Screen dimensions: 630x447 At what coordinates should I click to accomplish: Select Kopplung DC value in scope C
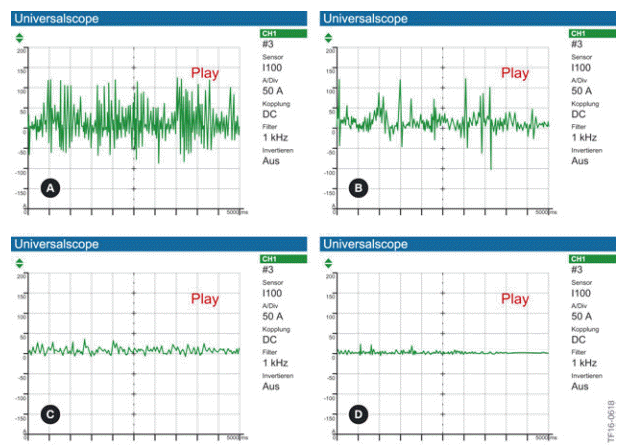(270, 340)
